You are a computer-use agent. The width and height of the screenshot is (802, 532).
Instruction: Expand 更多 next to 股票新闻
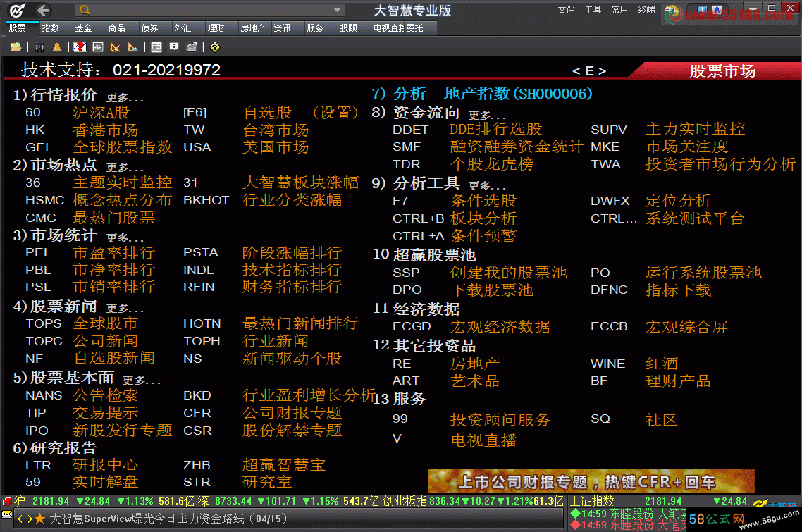point(125,309)
